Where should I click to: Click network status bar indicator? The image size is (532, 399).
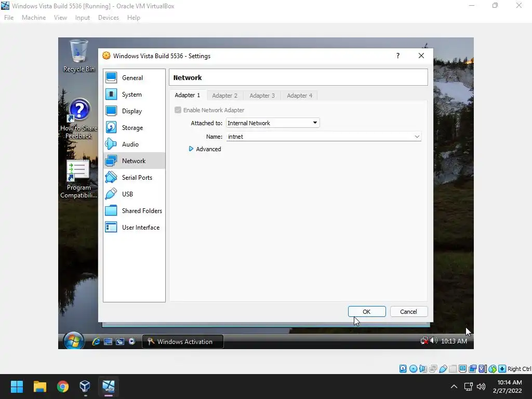[433, 369]
